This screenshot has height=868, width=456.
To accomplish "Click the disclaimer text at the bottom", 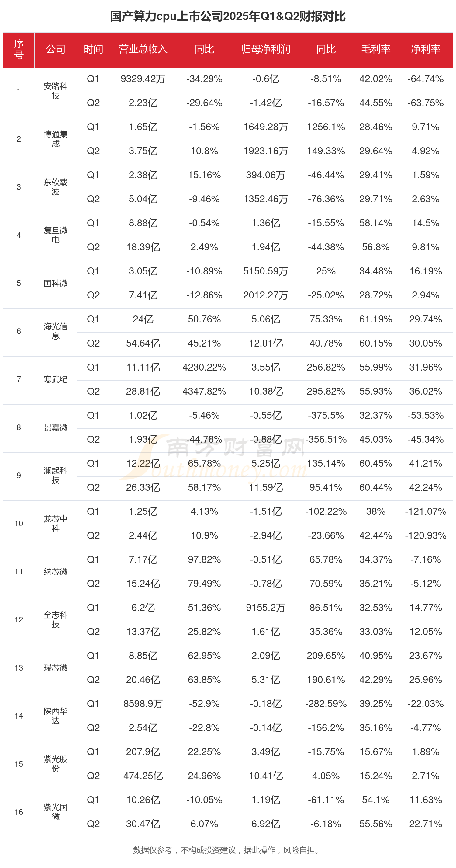I will tap(226, 850).
